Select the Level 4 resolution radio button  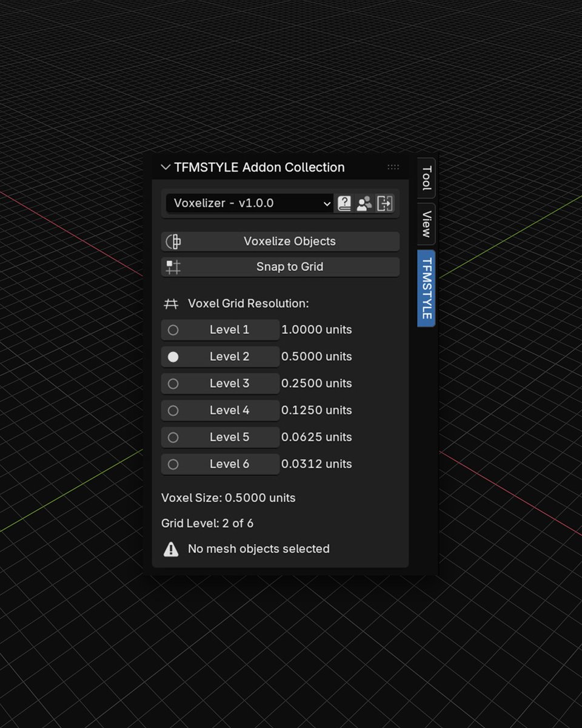(174, 410)
